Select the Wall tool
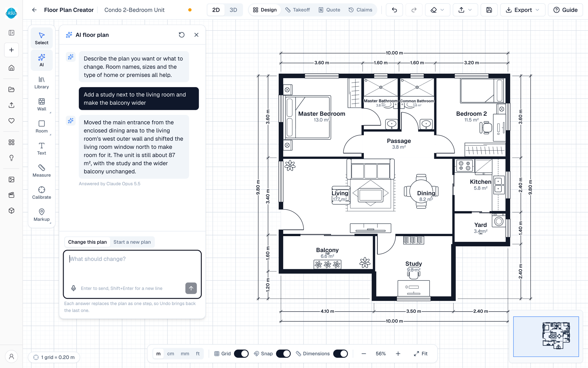The width and height of the screenshot is (588, 368). [42, 105]
